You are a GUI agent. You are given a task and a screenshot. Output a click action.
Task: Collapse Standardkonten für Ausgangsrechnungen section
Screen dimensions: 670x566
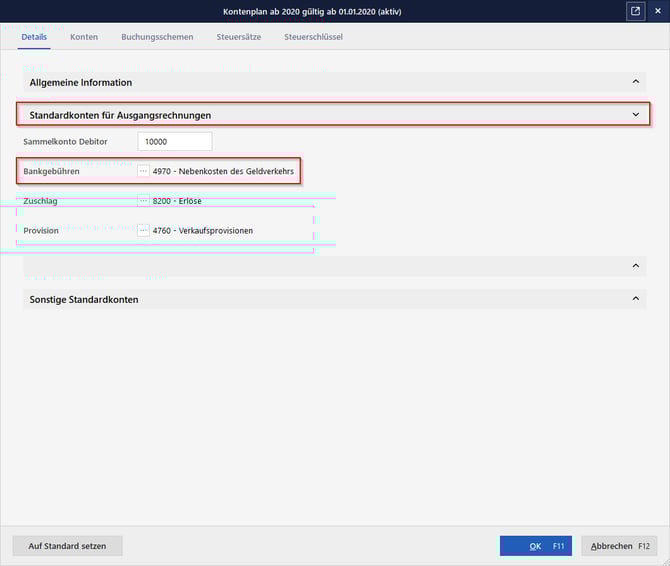coord(636,114)
